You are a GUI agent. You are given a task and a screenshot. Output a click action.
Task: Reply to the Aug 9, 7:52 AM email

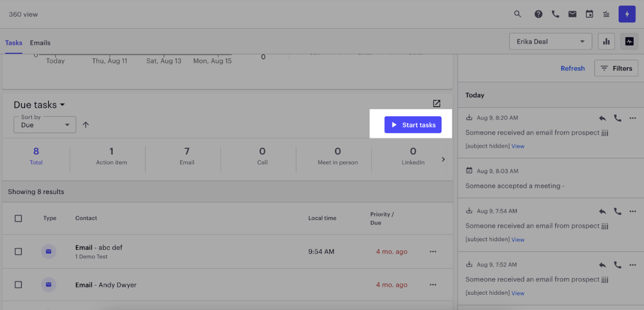click(x=603, y=265)
